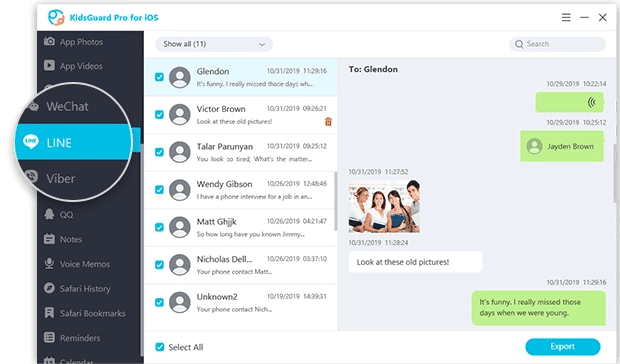Click the Notes icon in sidebar

click(49, 239)
